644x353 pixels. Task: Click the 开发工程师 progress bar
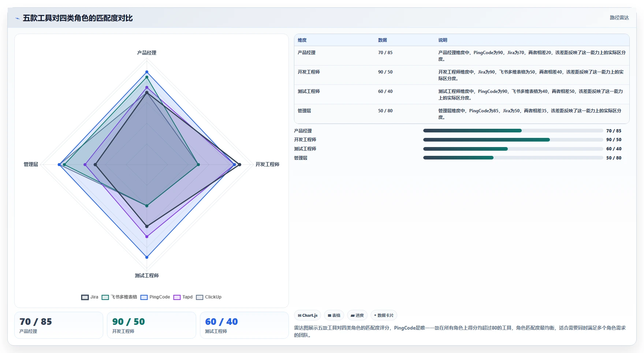coord(513,140)
